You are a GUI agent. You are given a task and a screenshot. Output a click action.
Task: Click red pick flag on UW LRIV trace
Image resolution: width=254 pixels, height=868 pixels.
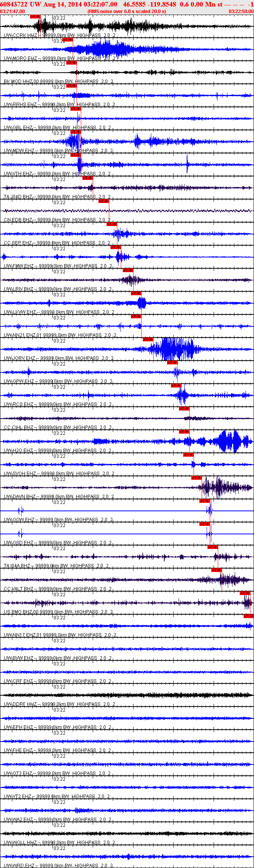[x=128, y=270]
